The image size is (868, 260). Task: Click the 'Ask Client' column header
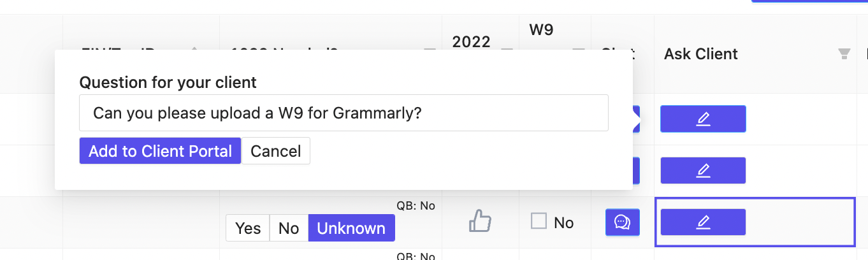coord(700,54)
